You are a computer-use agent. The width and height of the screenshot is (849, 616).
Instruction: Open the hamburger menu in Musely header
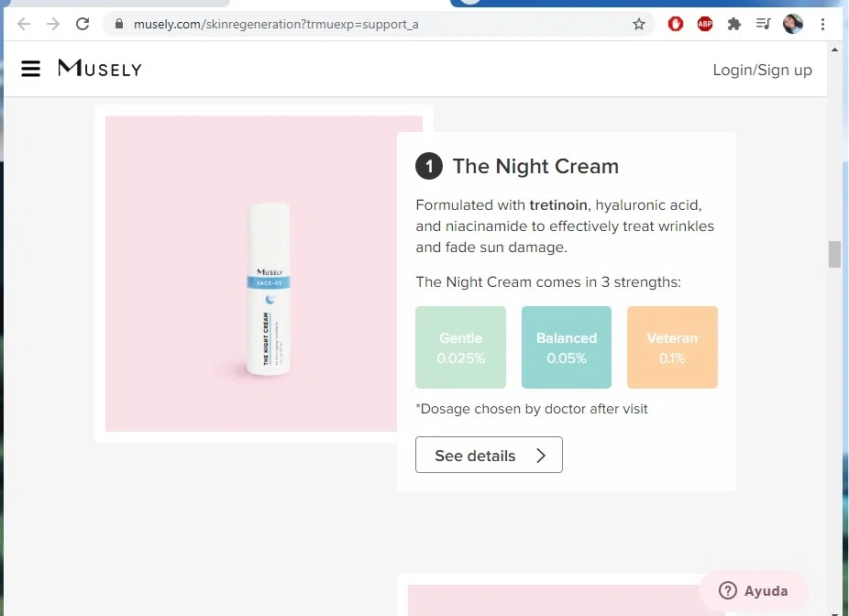click(x=31, y=69)
